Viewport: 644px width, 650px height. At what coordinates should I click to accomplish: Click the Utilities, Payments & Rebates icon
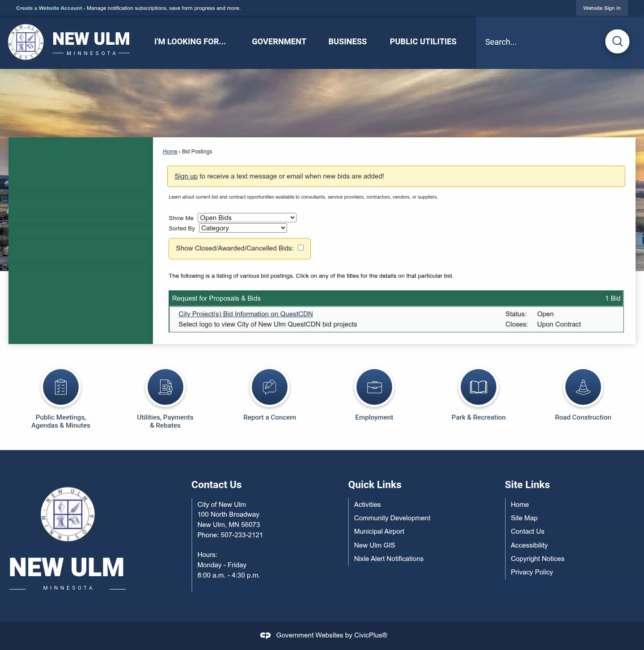pyautogui.click(x=165, y=387)
